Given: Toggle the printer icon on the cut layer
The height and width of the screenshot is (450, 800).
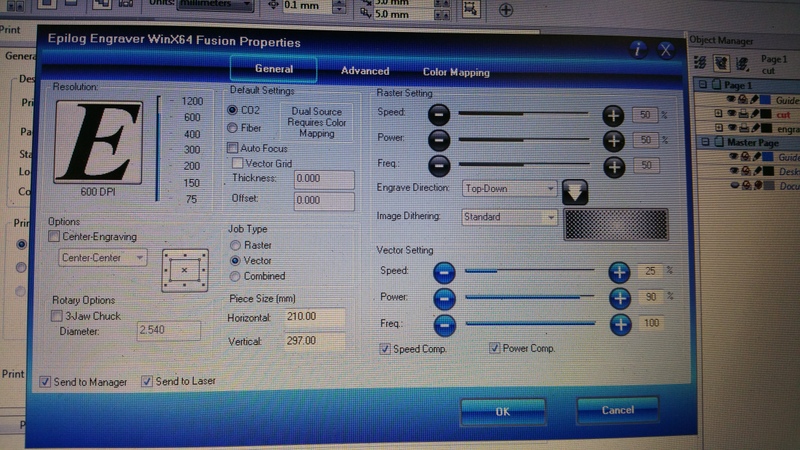Looking at the screenshot, I should 744,114.
